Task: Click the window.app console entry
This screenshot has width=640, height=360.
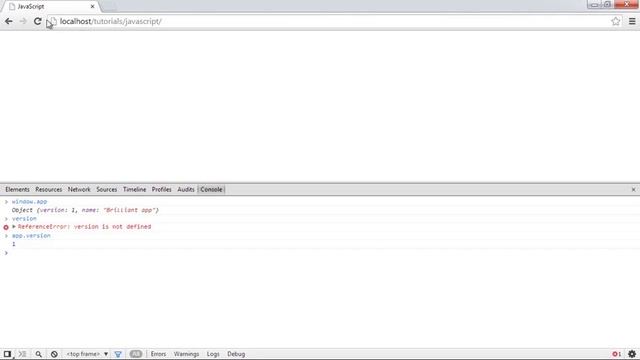Action: pyautogui.click(x=29, y=202)
